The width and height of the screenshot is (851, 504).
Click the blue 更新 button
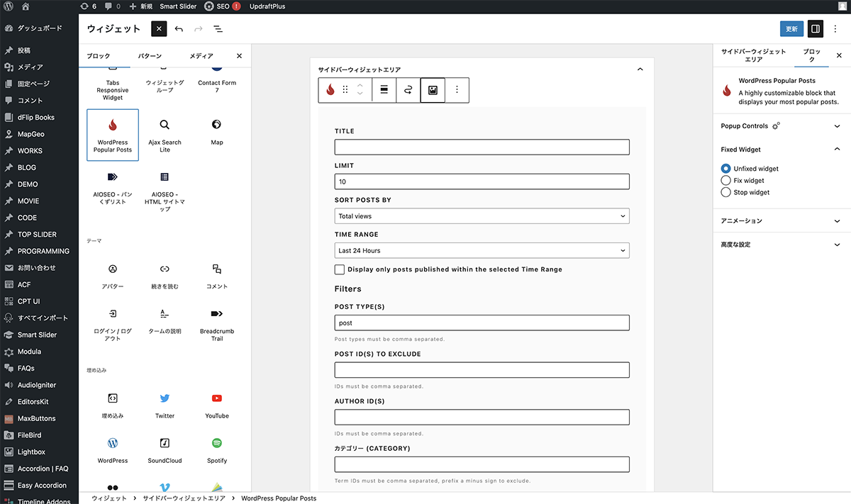(791, 29)
